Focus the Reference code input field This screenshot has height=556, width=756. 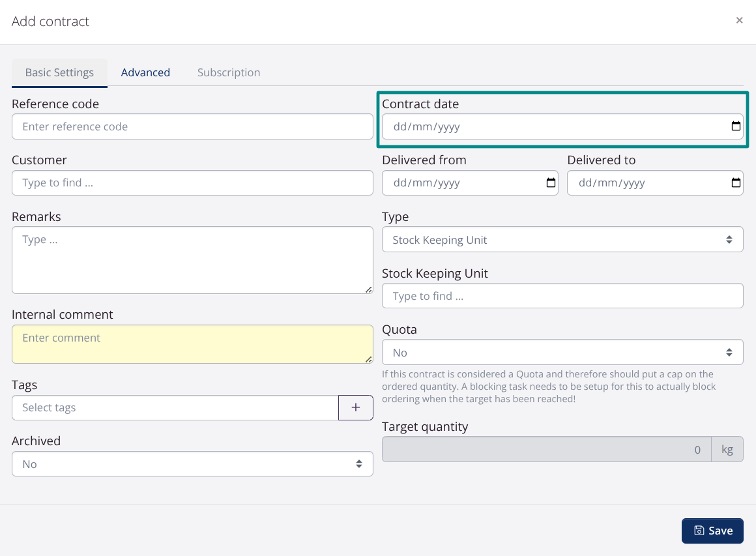(192, 126)
